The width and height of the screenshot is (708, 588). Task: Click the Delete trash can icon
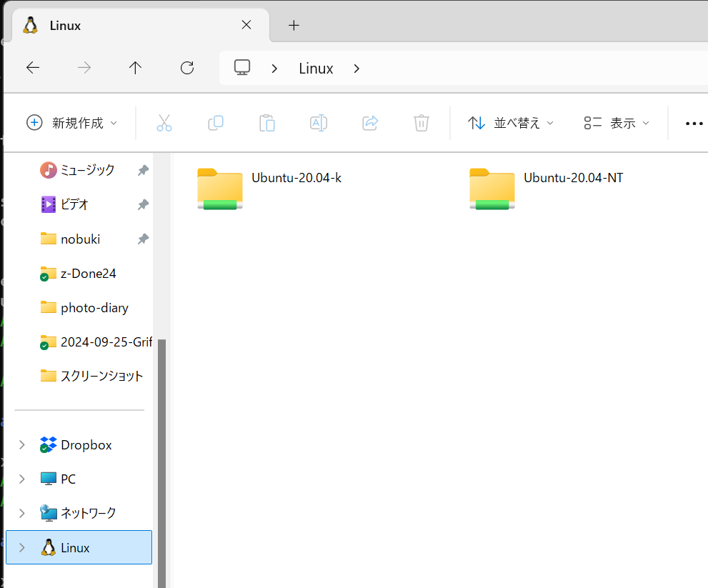(x=422, y=123)
